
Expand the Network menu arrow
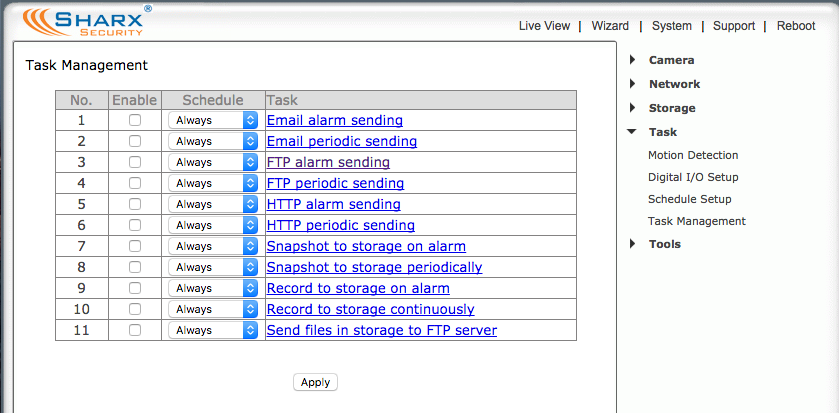(632, 84)
